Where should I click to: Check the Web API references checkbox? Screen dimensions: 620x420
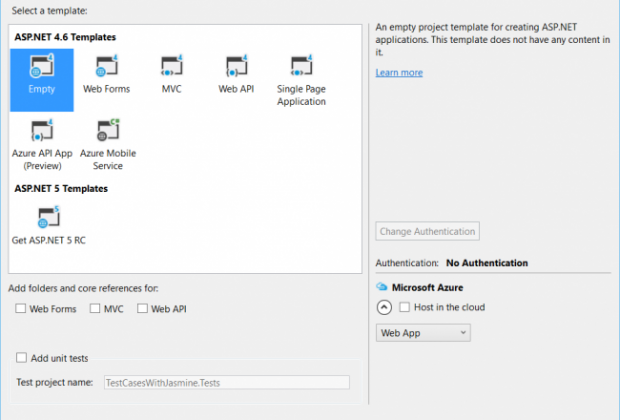pyautogui.click(x=143, y=309)
